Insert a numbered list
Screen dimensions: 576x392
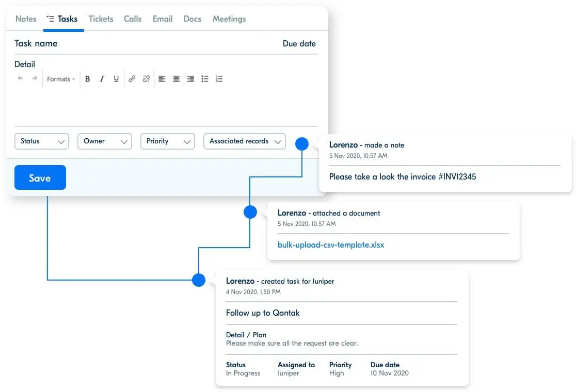click(x=219, y=79)
